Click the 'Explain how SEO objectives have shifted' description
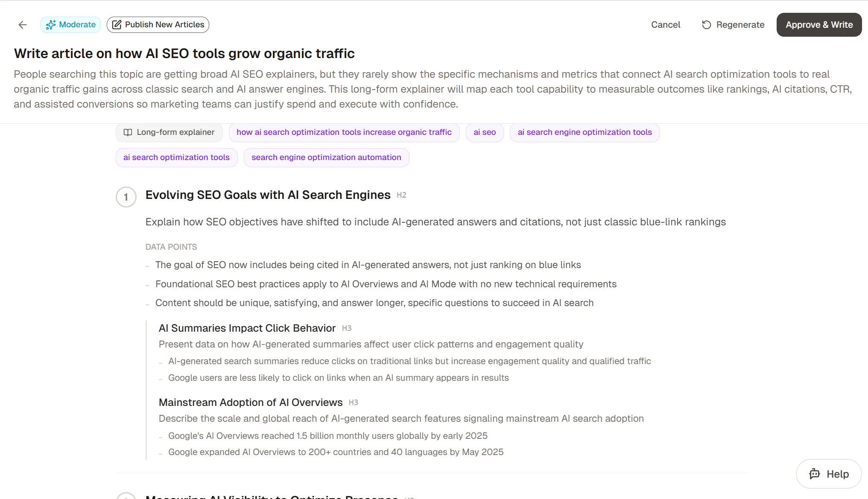The width and height of the screenshot is (868, 499). click(x=435, y=222)
